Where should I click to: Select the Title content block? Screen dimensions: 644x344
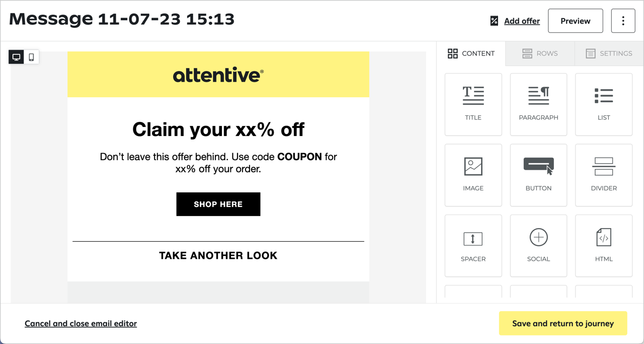(473, 104)
